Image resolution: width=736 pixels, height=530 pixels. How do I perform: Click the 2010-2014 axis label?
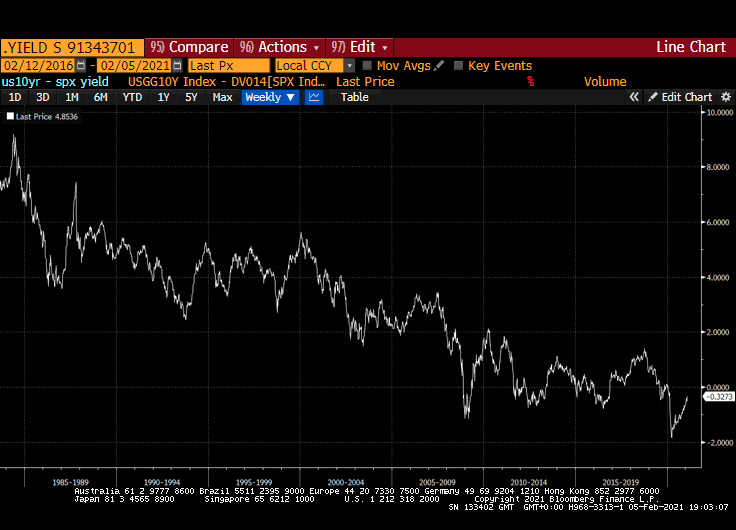point(529,482)
